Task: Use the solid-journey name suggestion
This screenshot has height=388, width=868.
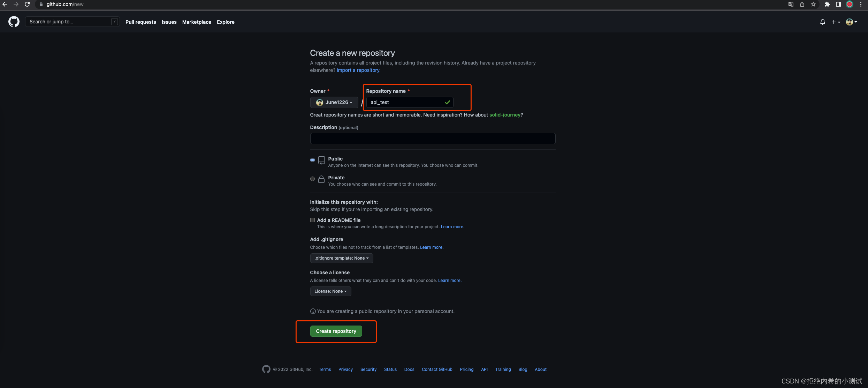Action: click(x=504, y=115)
